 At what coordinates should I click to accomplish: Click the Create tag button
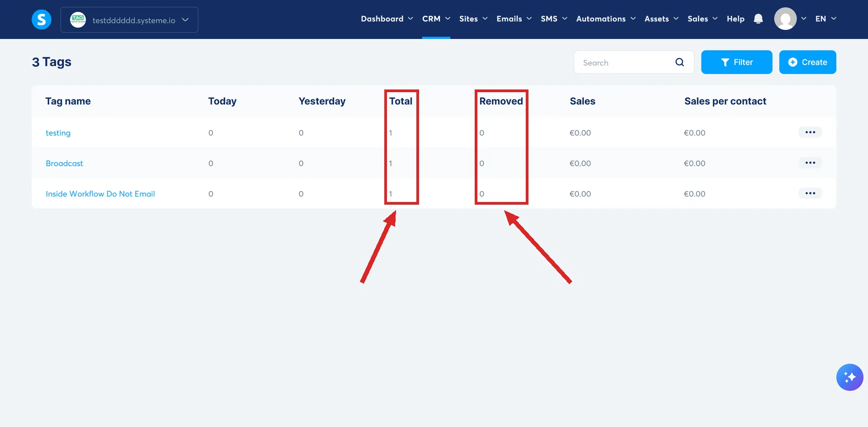[x=807, y=62]
